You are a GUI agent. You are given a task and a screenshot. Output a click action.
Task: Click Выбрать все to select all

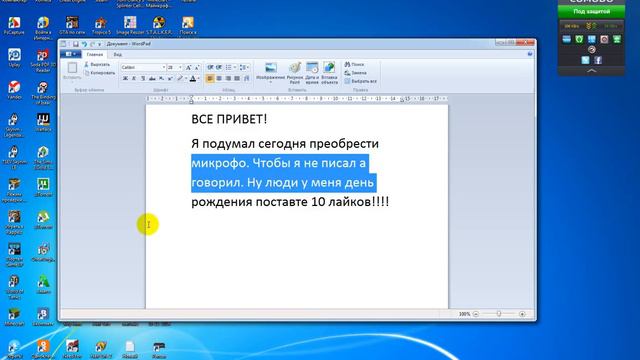360,81
